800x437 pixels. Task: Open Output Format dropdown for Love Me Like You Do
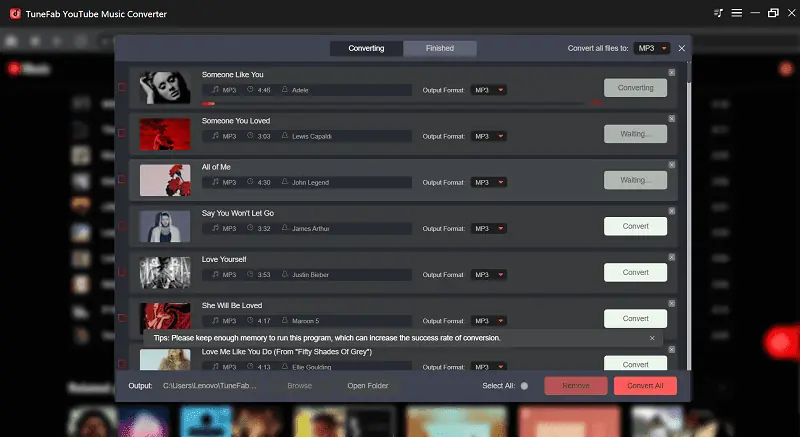tap(488, 367)
